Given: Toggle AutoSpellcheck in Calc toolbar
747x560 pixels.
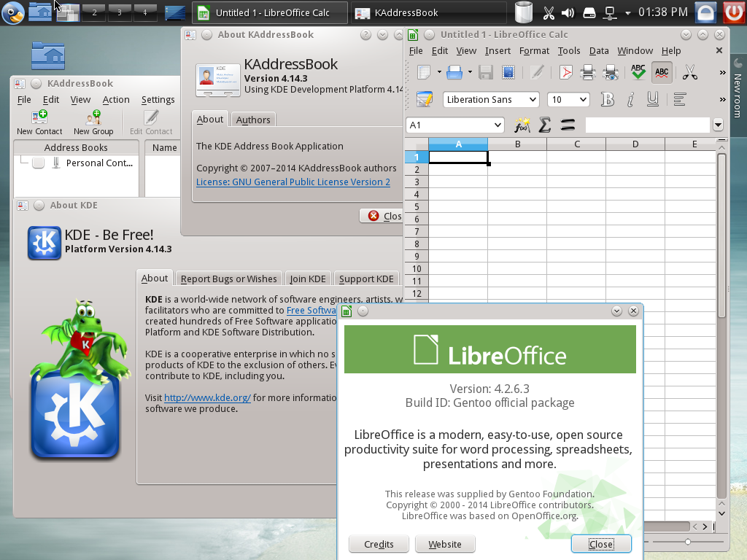Looking at the screenshot, I should 662,72.
